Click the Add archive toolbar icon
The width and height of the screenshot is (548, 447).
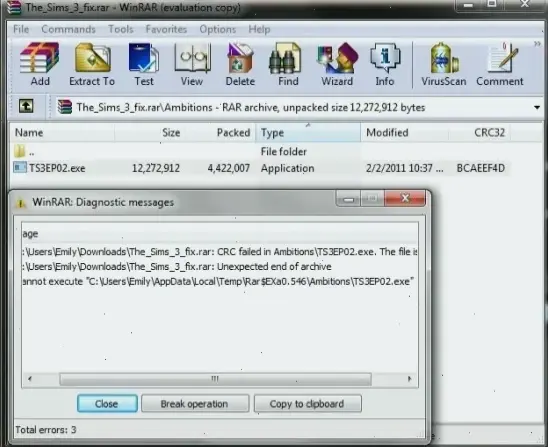39,65
